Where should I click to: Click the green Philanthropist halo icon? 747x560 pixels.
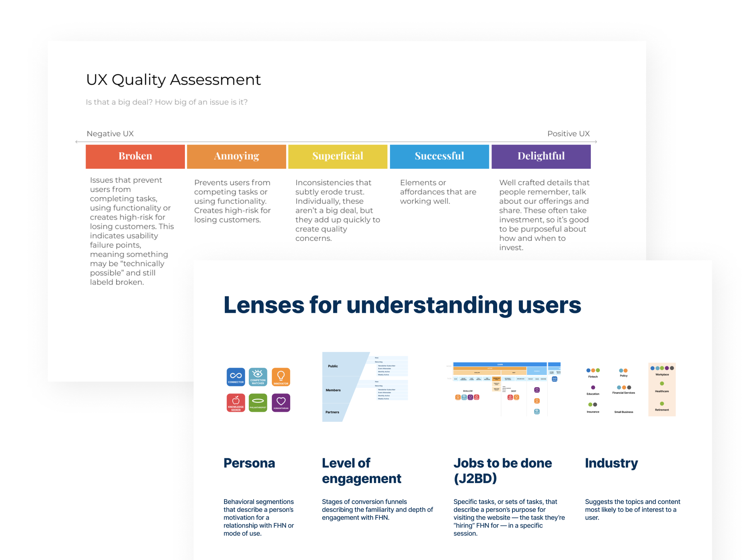258,403
